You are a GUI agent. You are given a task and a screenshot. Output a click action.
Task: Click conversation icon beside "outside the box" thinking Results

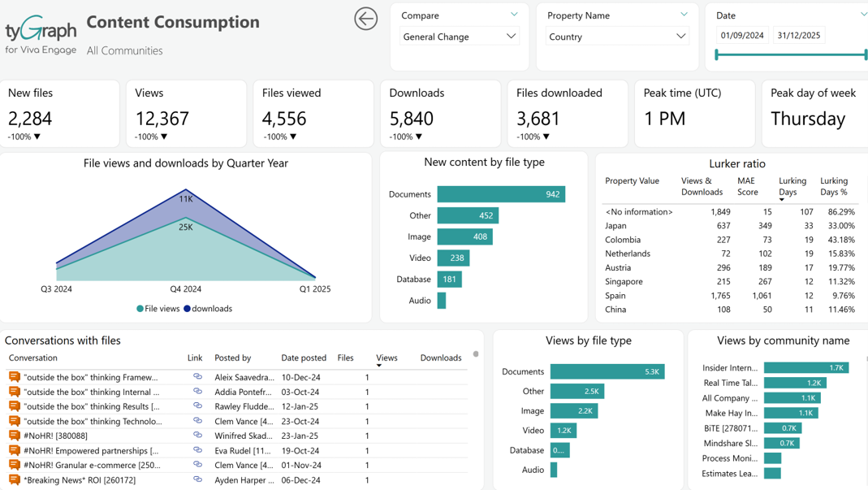(15, 406)
